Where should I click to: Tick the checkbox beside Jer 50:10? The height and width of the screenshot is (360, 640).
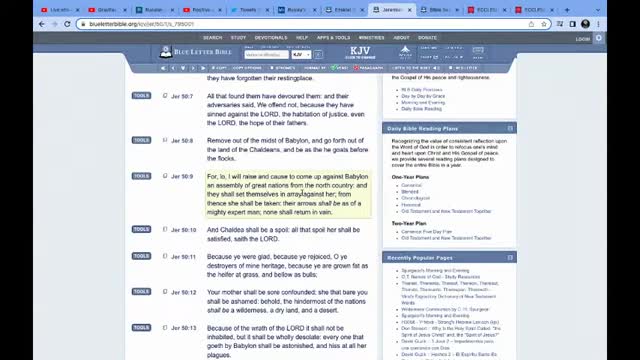(x=165, y=229)
